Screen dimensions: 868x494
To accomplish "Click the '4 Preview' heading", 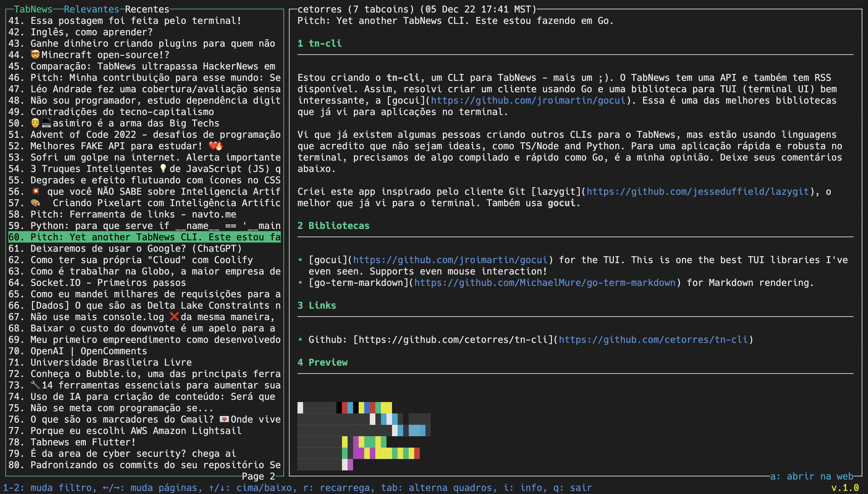I will tap(323, 362).
